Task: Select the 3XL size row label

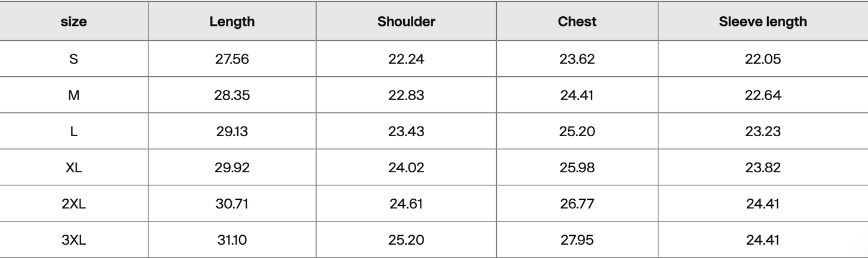Action: click(x=74, y=240)
